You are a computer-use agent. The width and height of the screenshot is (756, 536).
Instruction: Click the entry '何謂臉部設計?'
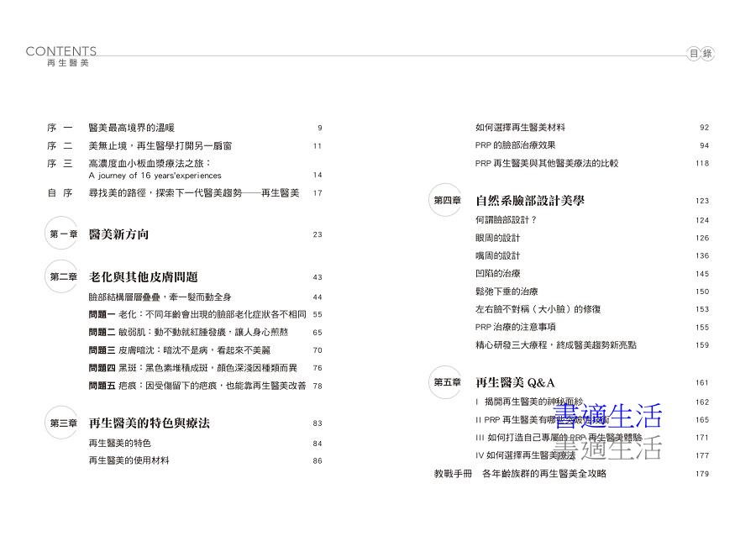[507, 220]
